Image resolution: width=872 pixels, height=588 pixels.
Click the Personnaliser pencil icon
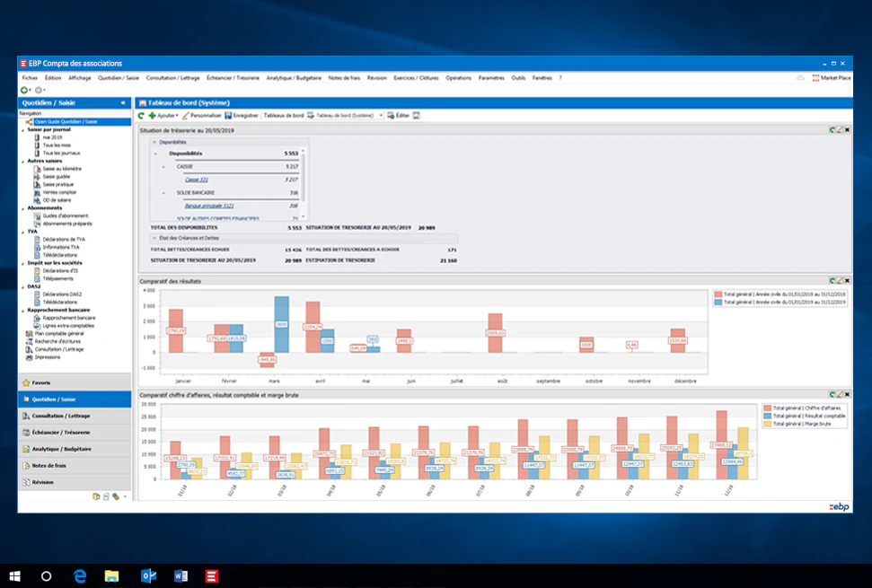tap(186, 116)
